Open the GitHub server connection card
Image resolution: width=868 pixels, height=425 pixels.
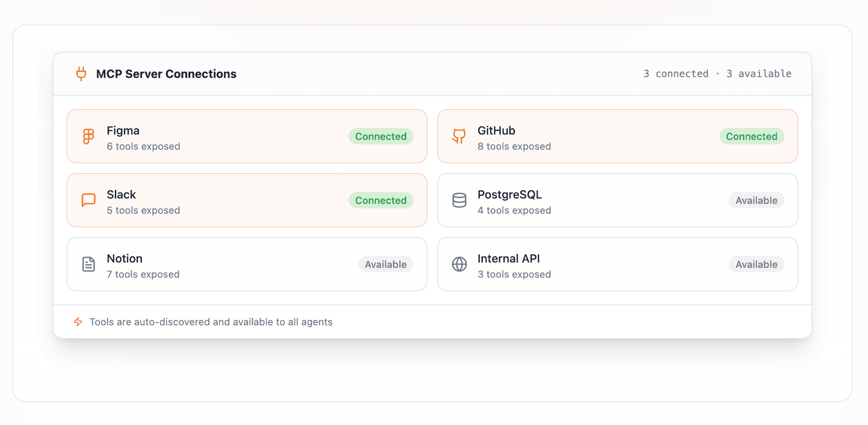click(618, 136)
